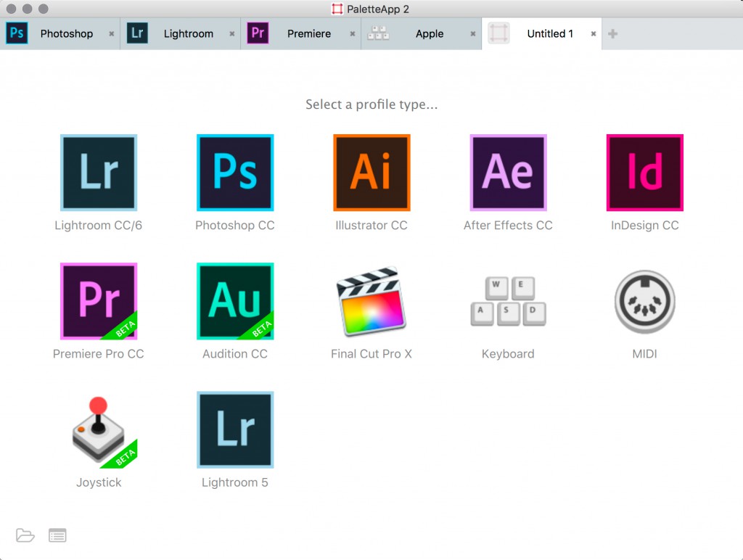This screenshot has height=560, width=743.
Task: Click the blank profile icon on Untitled 1 tab
Action: tap(498, 33)
